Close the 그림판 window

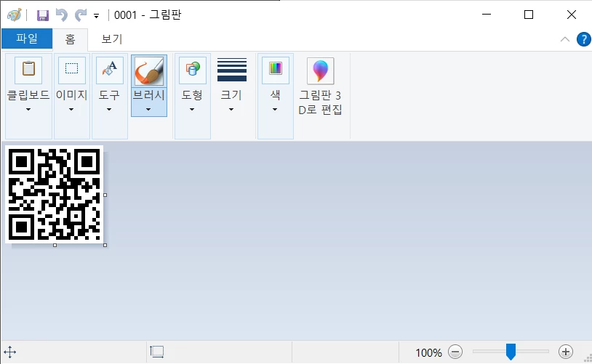click(572, 15)
